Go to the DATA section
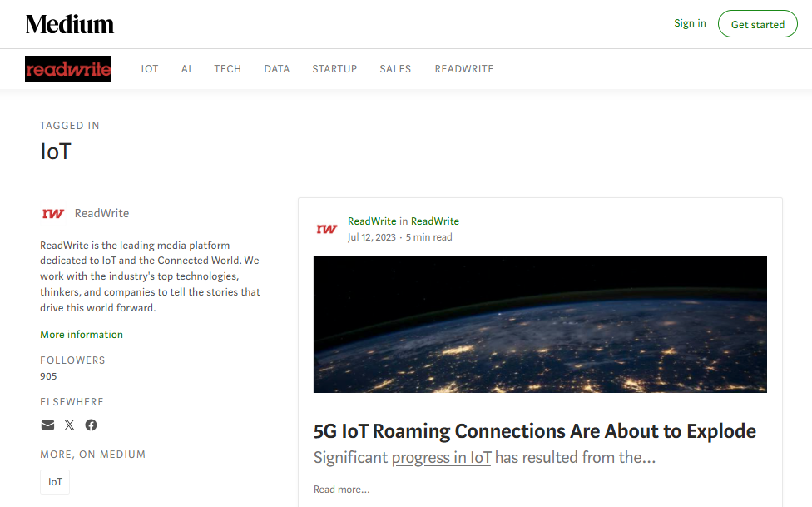812x507 pixels. click(x=277, y=69)
